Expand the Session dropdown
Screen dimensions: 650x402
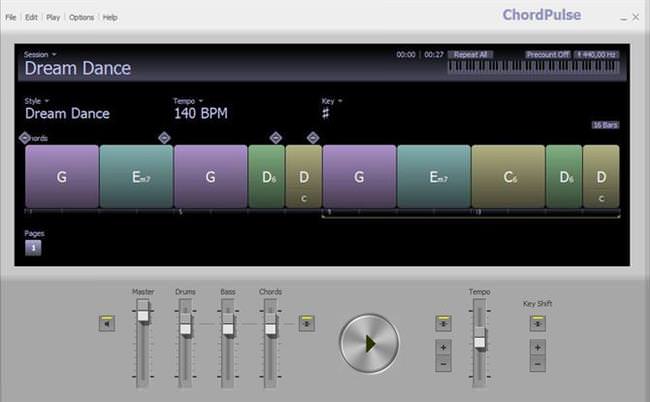point(40,55)
